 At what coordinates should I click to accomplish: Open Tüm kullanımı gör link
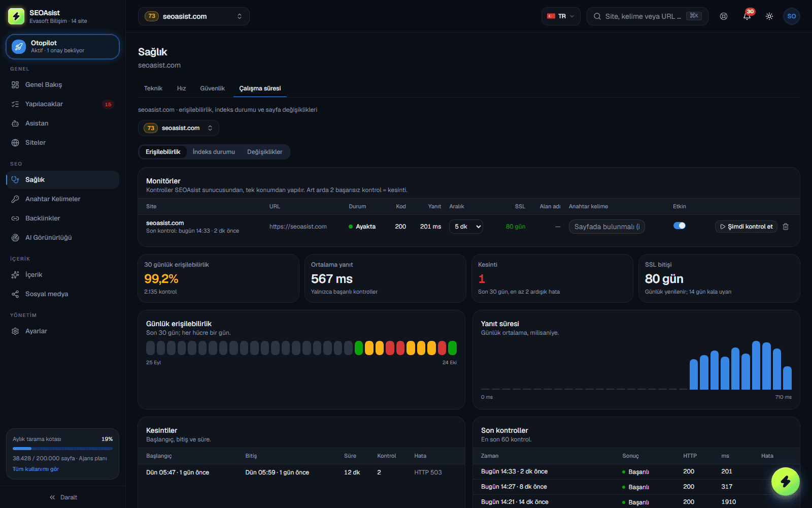click(x=36, y=469)
